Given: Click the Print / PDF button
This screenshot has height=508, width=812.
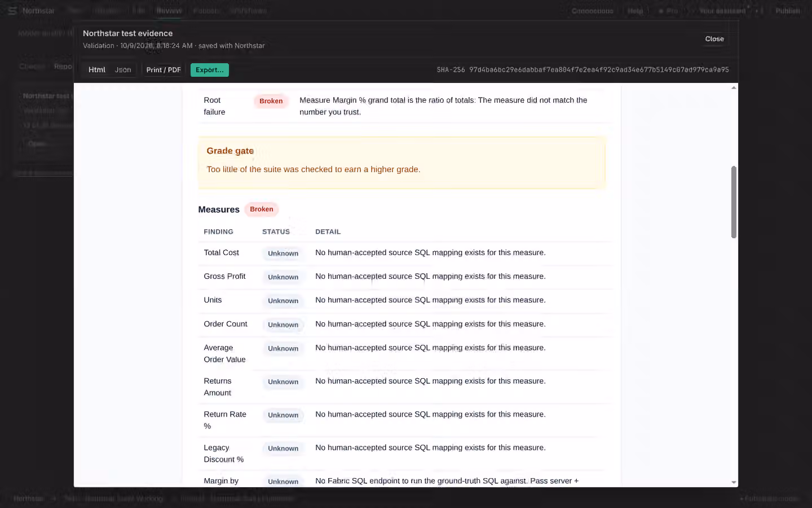Looking at the screenshot, I should click(x=164, y=70).
